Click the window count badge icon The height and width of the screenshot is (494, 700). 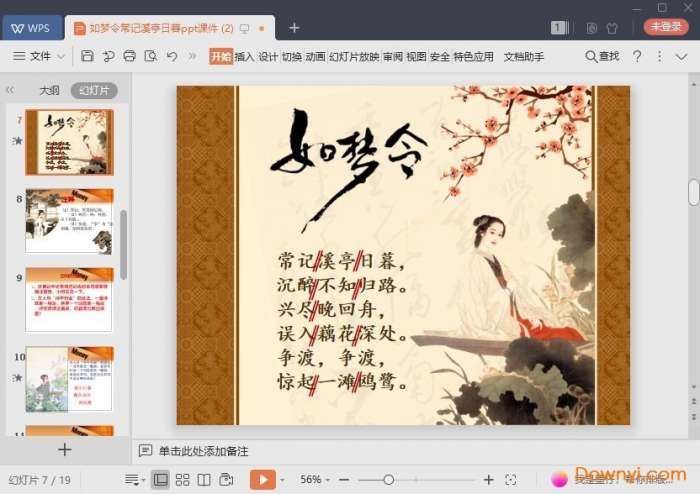click(x=559, y=28)
